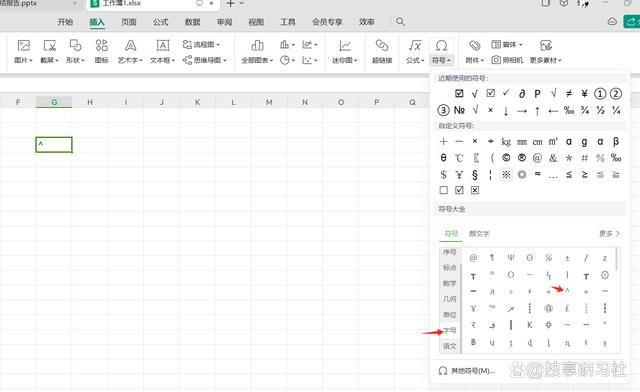Viewport: 640px width, 392px height.
Task: Insert the β beta symbol
Action: pos(616,142)
